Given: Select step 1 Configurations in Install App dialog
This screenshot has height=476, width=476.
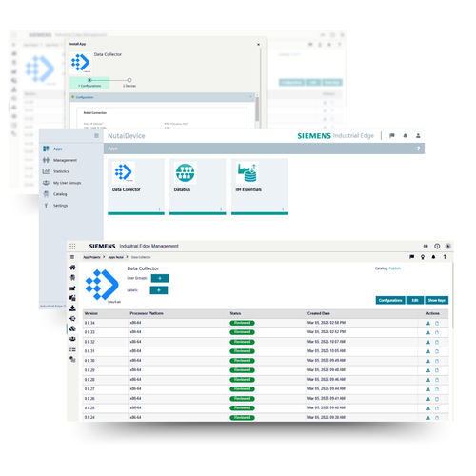Looking at the screenshot, I should coord(89,83).
